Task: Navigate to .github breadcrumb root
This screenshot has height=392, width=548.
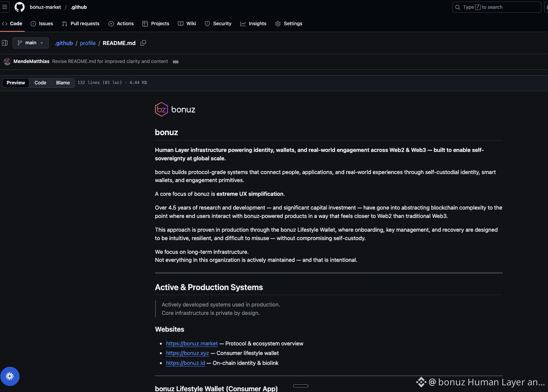Action: [64, 43]
